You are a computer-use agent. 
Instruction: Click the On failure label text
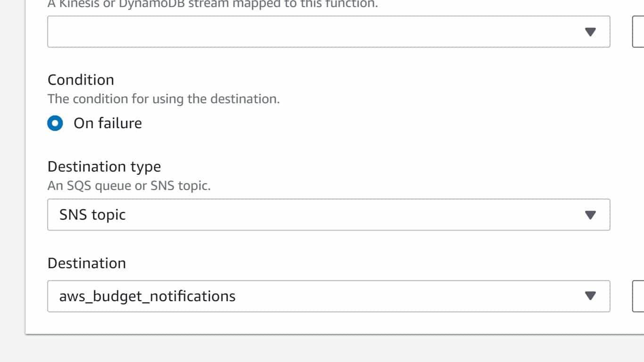pyautogui.click(x=107, y=123)
